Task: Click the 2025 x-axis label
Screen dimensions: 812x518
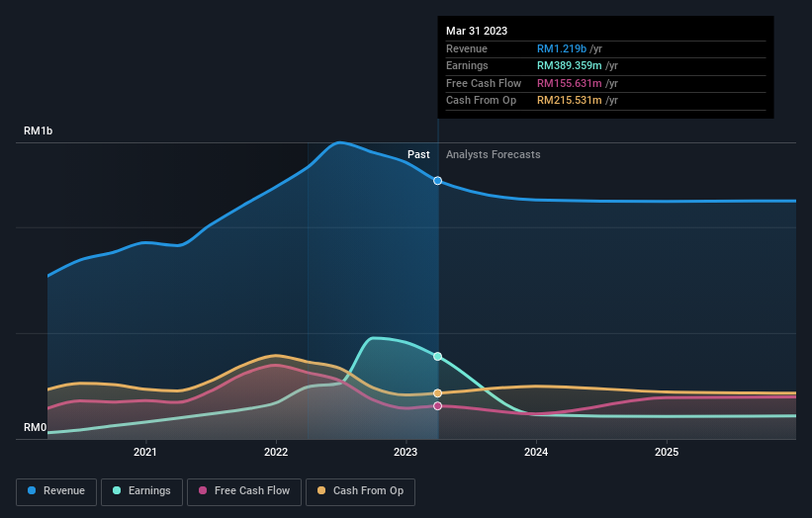Action: [x=667, y=452]
